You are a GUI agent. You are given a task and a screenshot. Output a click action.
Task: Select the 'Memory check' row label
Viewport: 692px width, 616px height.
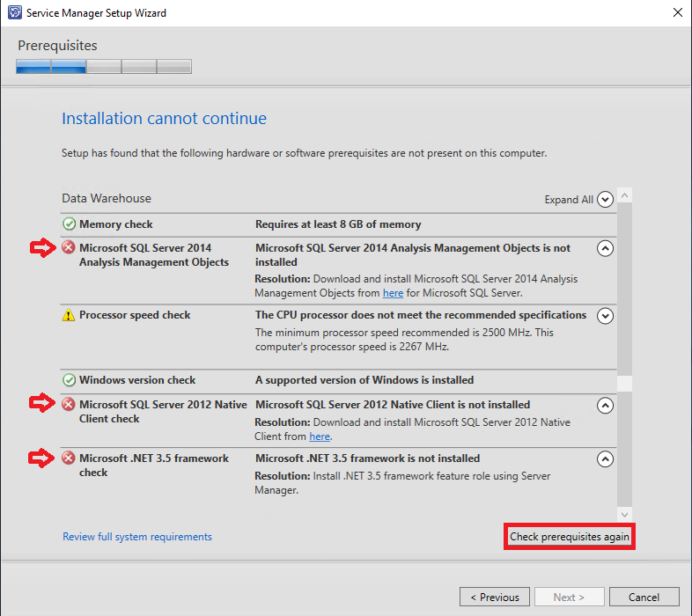tap(116, 224)
